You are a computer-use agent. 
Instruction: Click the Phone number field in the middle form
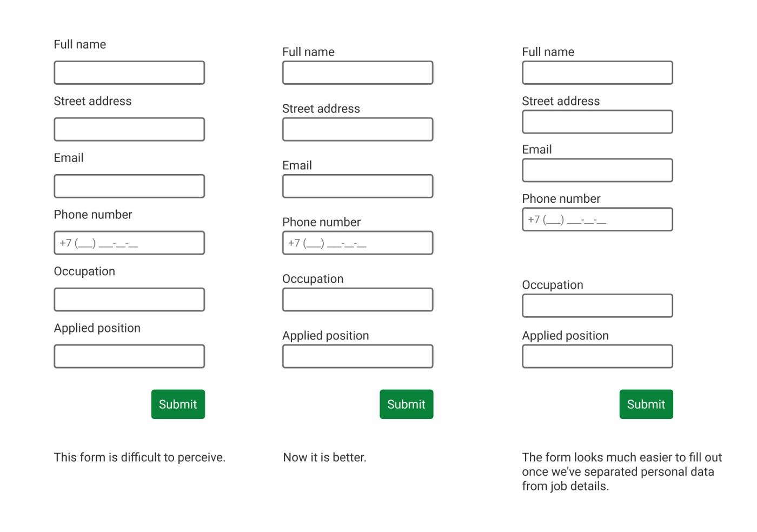357,242
